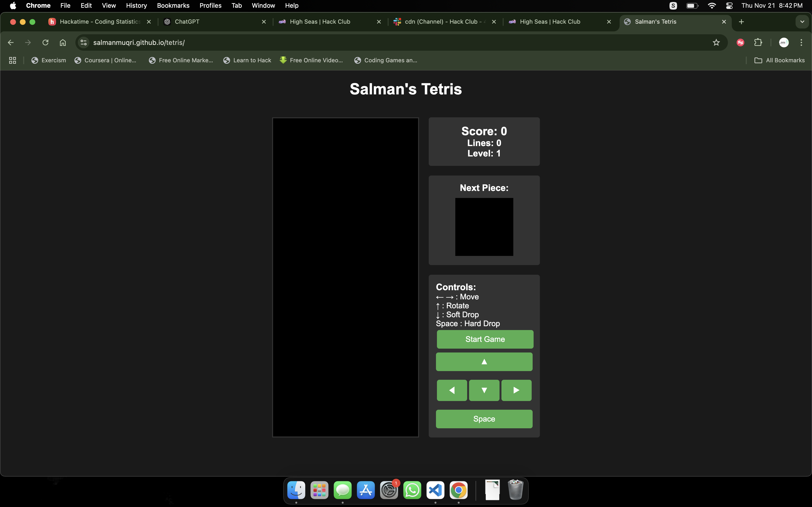Bookmark this page with the star icon

pos(716,42)
